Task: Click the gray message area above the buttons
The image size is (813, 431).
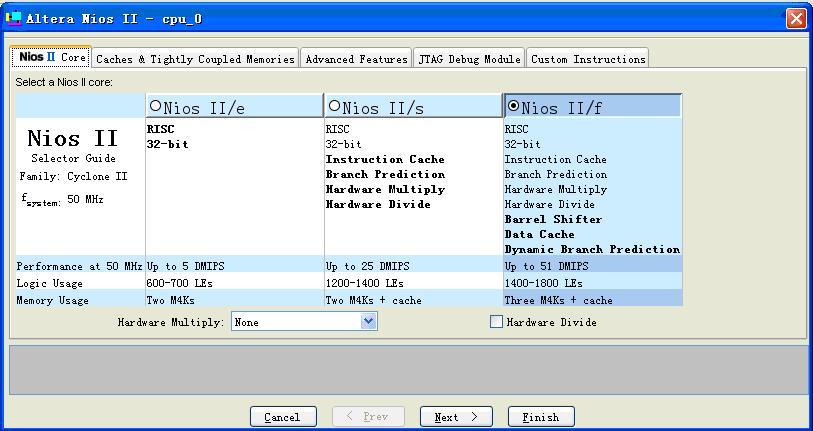Action: click(x=408, y=370)
